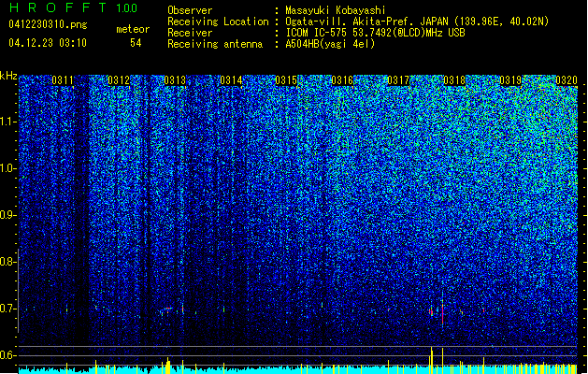Viewport: 588px width, 374px height.
Task: Click the Observer field label
Action: tap(190, 10)
